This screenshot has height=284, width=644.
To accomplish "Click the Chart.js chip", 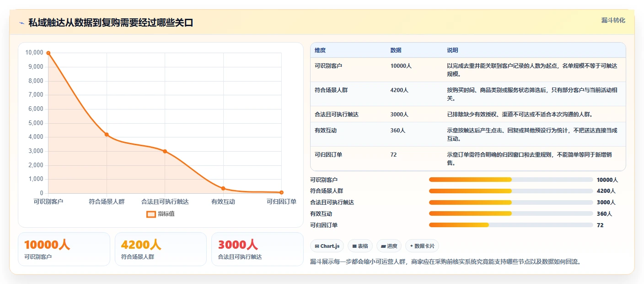I will pyautogui.click(x=327, y=246).
